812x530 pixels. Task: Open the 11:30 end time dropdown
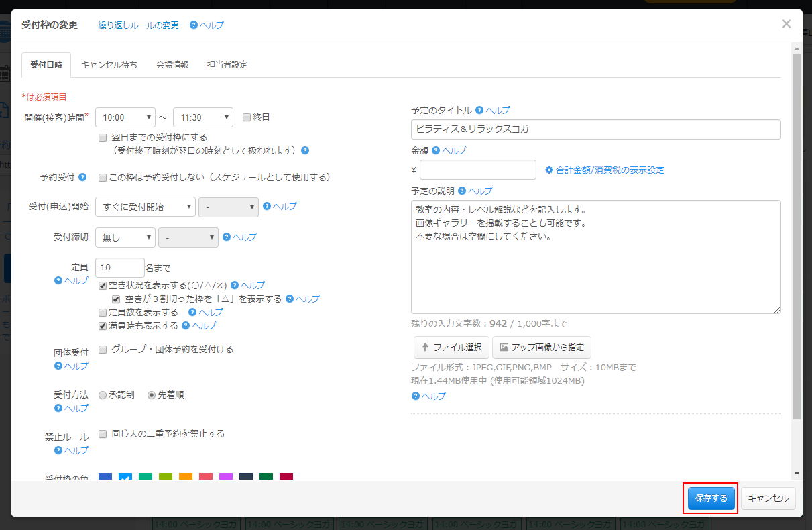point(202,117)
